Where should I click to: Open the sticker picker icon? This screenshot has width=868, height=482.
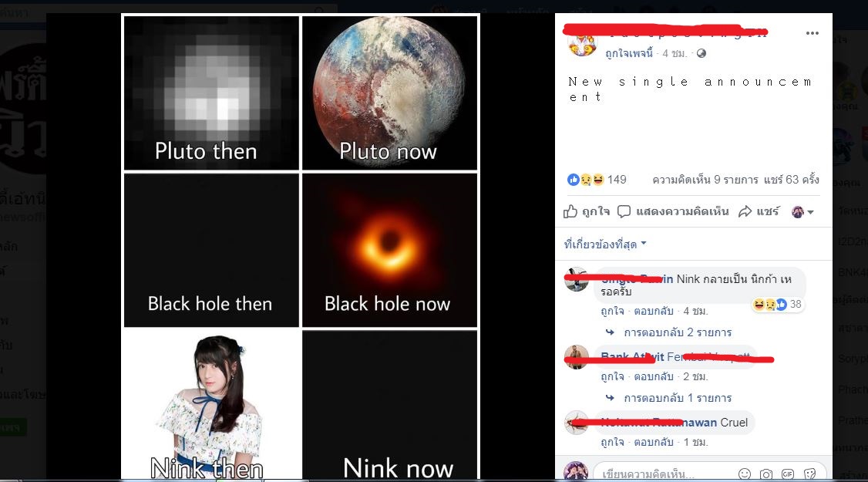click(x=810, y=474)
